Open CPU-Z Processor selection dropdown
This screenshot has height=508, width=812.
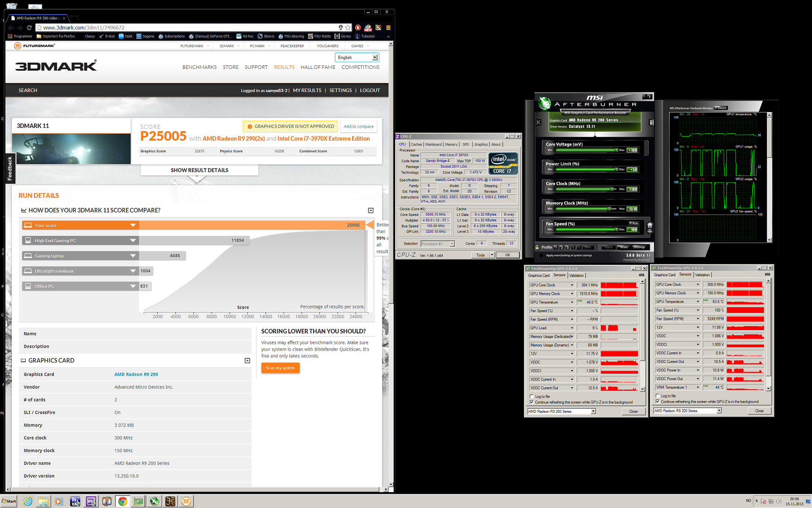coord(437,244)
